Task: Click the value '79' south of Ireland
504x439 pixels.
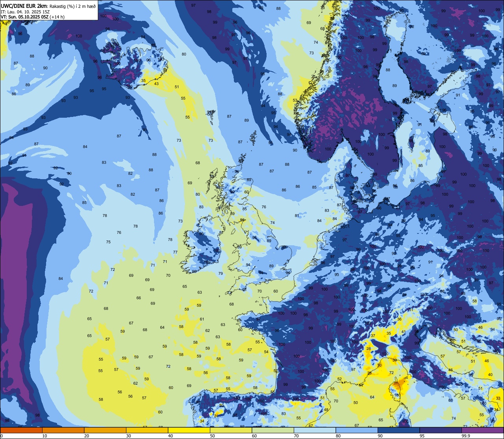Action: pyautogui.click(x=220, y=273)
